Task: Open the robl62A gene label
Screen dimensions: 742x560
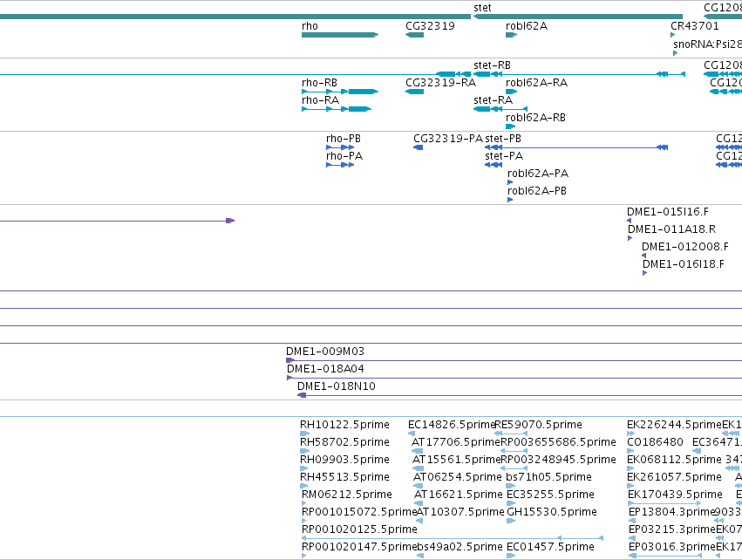Action: [x=527, y=26]
